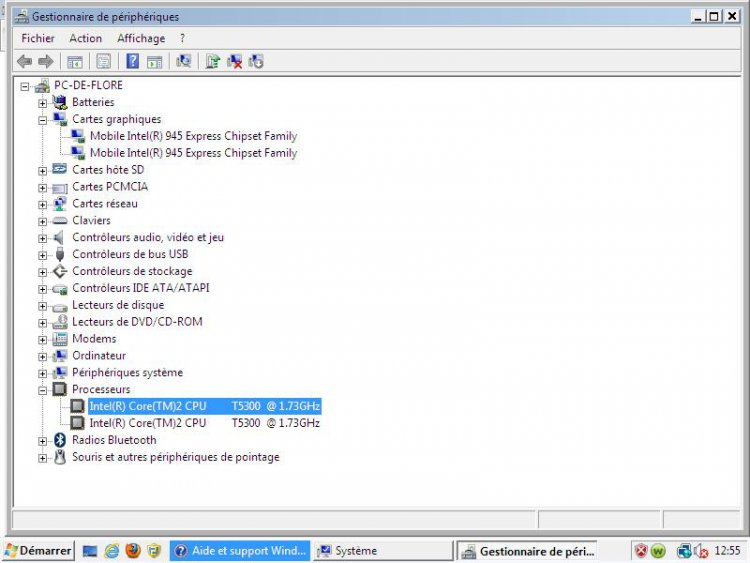The width and height of the screenshot is (750, 563).
Task: Open the Action menu
Action: pyautogui.click(x=86, y=38)
